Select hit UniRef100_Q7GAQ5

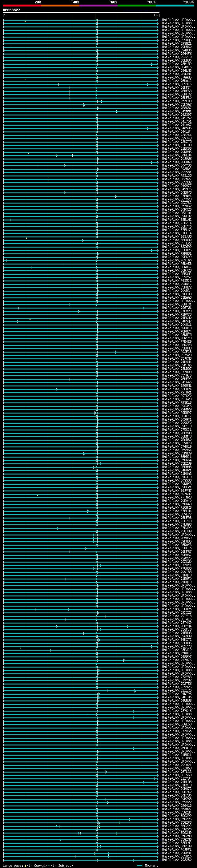pyautogui.click(x=176, y=77)
